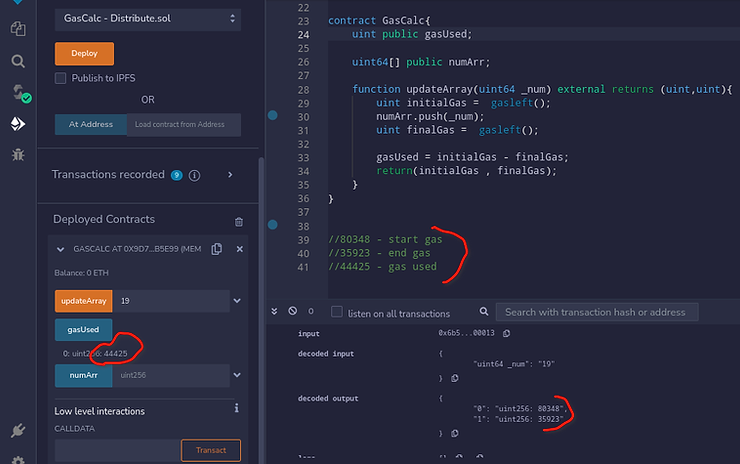Enable the Publish to IPFS checkbox

pyautogui.click(x=61, y=78)
